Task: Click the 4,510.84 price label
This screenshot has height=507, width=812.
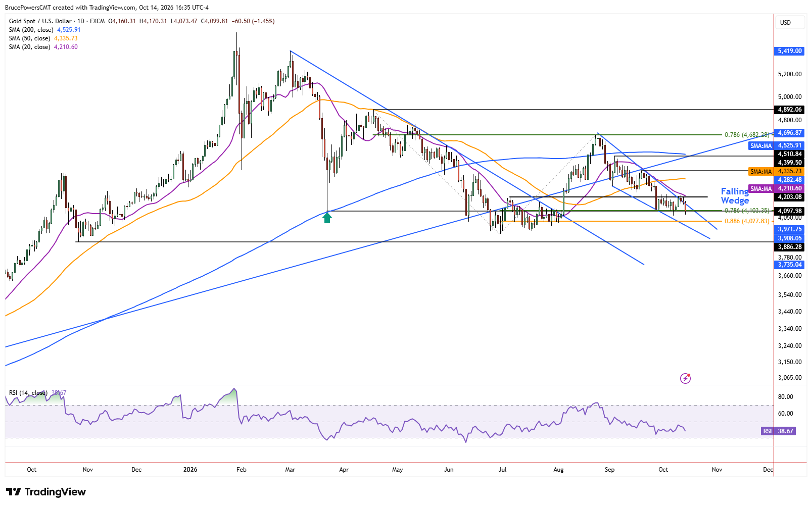Action: pos(790,154)
